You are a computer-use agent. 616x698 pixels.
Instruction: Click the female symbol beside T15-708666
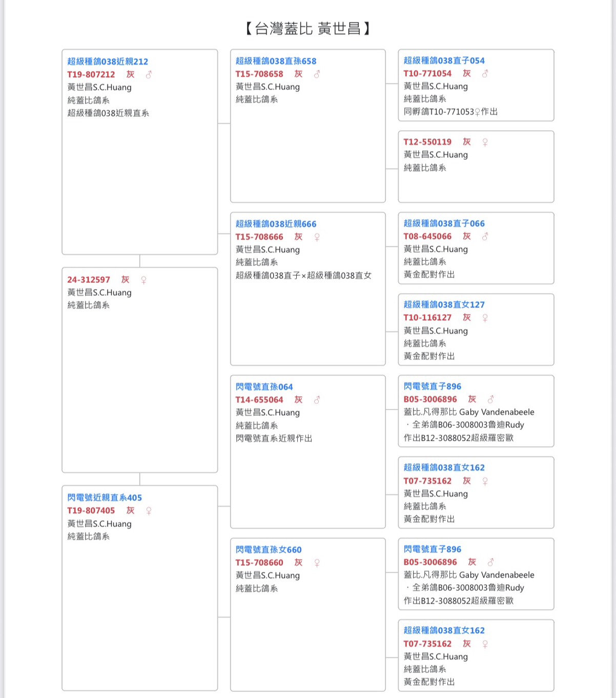click(317, 237)
